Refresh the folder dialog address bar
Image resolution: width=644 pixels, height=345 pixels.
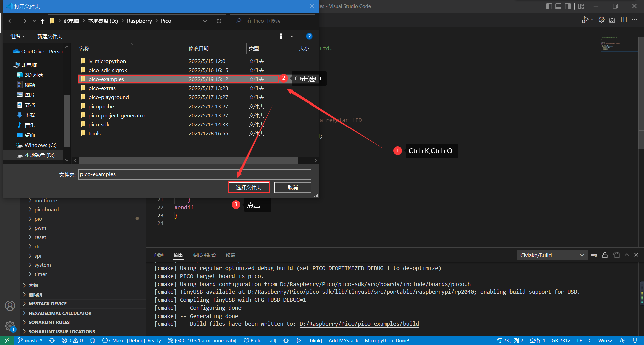point(219,21)
